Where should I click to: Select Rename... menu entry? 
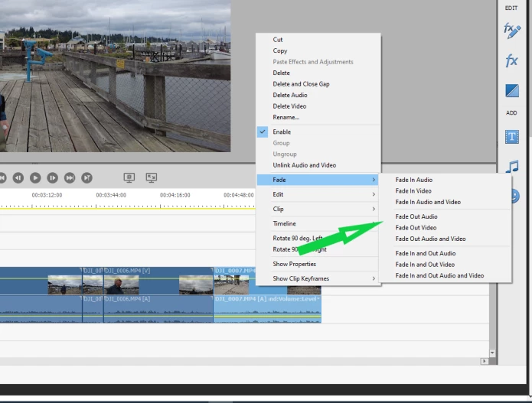pos(286,117)
